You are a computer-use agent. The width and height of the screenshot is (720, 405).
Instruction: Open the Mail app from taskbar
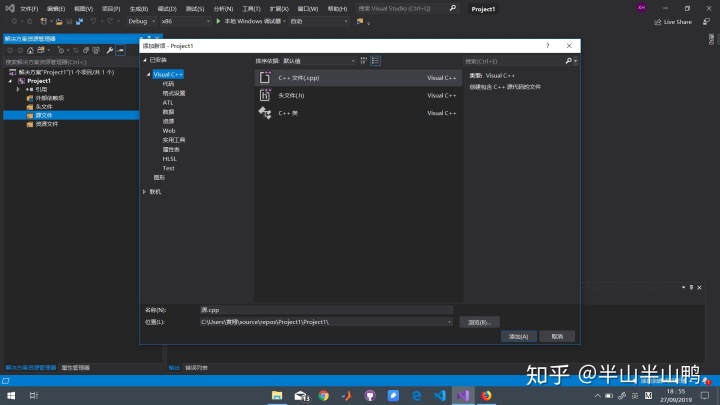[x=301, y=395]
